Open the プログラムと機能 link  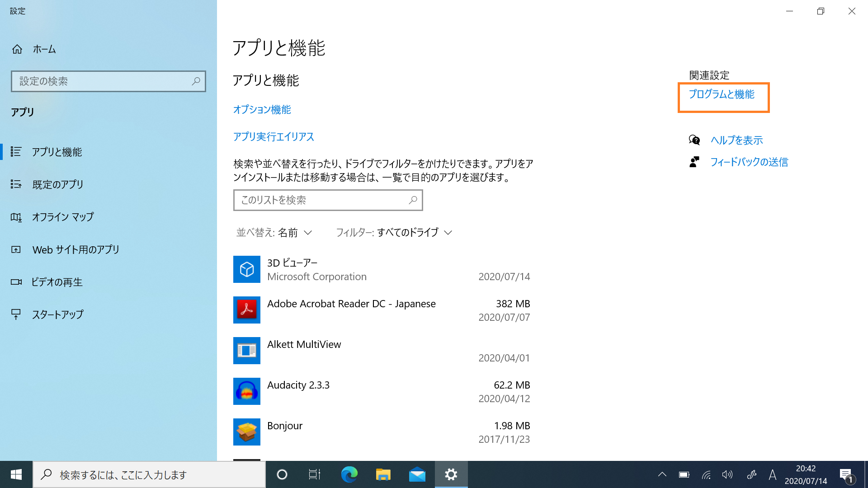722,94
